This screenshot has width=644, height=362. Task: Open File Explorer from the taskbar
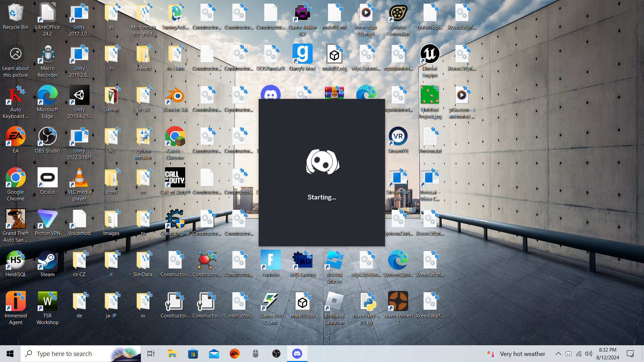tap(172, 354)
